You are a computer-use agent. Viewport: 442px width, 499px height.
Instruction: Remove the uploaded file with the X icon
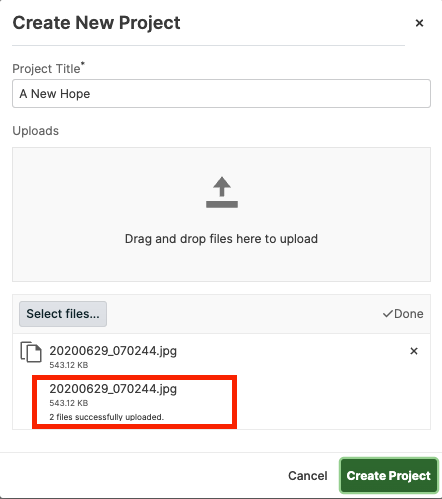[414, 351]
